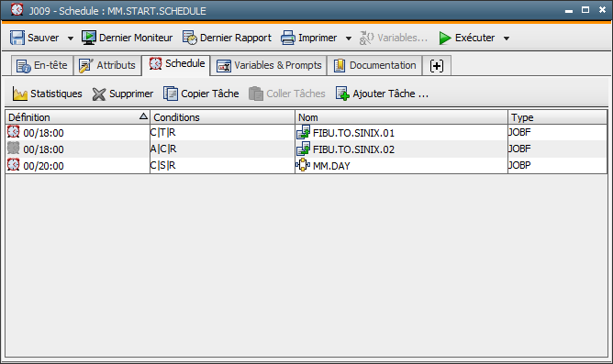Open Statistiques chart icon
The width and height of the screenshot is (613, 364).
pyautogui.click(x=20, y=94)
